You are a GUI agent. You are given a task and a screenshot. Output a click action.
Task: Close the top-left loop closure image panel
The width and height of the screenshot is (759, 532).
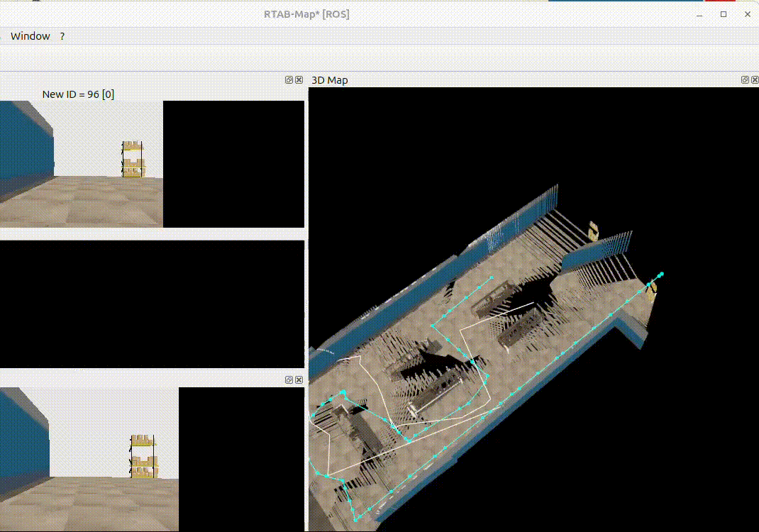click(299, 80)
